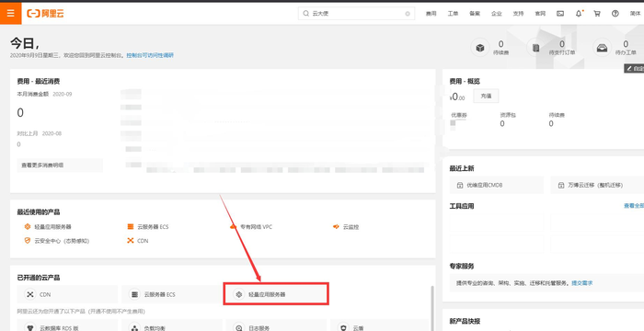Click the 万博云迁移 store icon
Viewport: 644px width, 331px height.
point(561,186)
